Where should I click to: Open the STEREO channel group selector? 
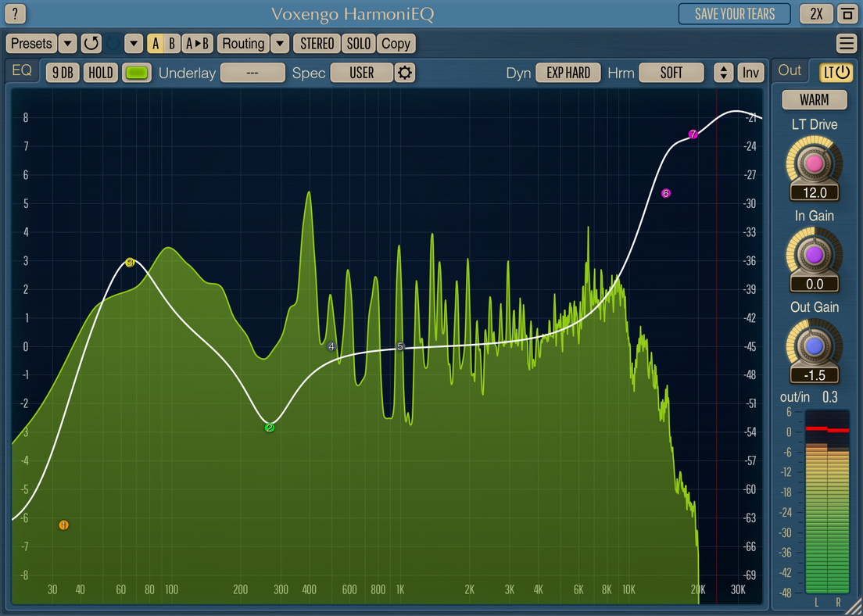(317, 44)
